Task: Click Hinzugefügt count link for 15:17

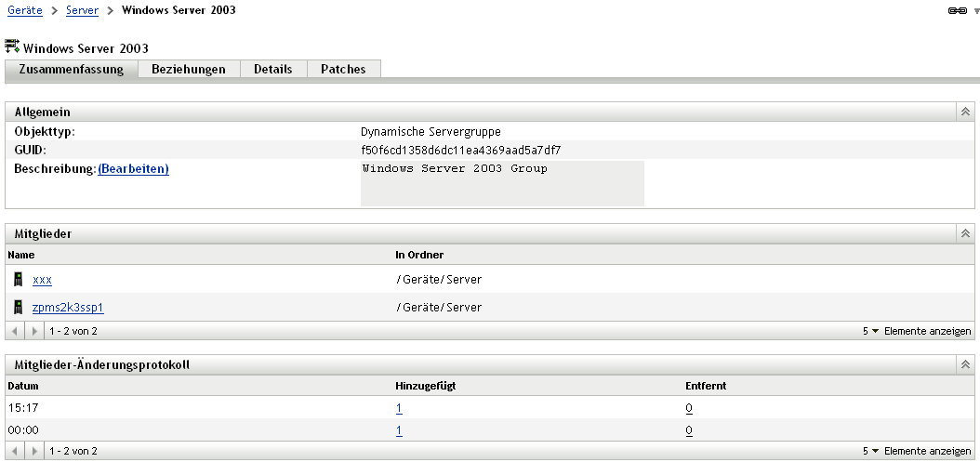Action: [399, 408]
